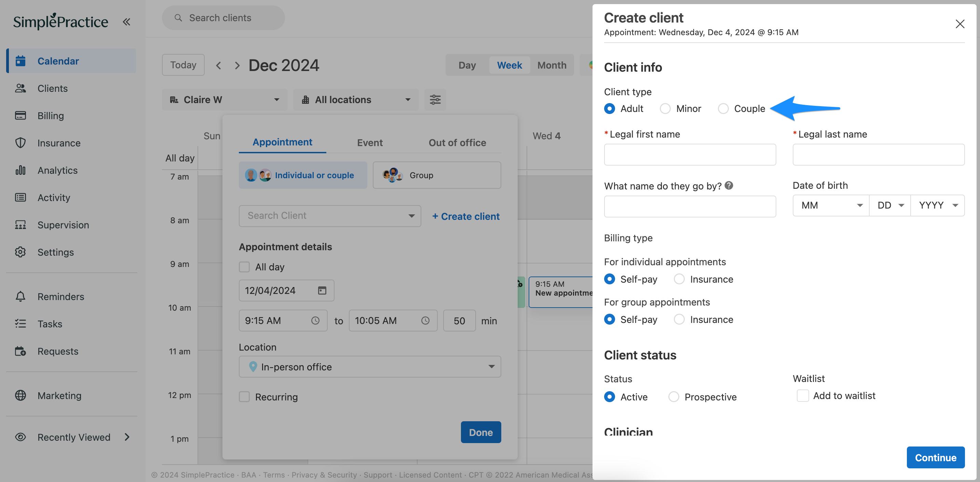
Task: Go to previous week with left chevron
Action: pyautogui.click(x=218, y=66)
